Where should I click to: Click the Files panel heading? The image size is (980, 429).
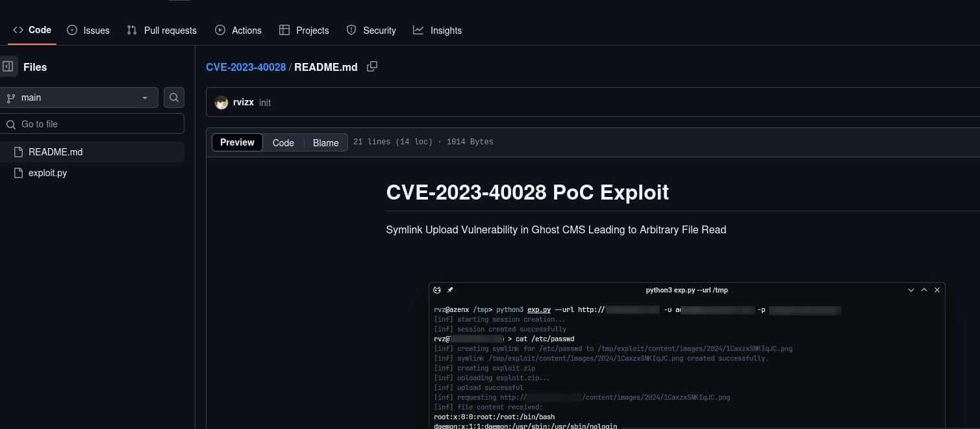(35, 67)
